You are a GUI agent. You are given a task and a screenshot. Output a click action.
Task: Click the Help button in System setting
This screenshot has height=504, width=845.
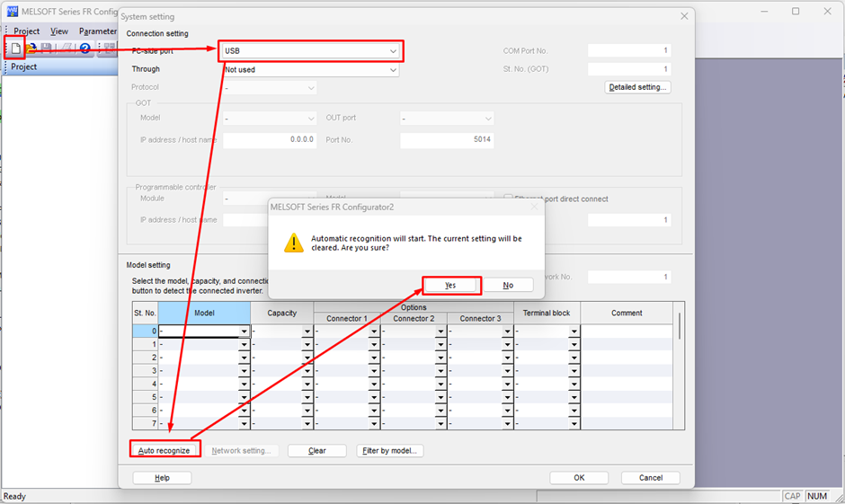click(162, 477)
